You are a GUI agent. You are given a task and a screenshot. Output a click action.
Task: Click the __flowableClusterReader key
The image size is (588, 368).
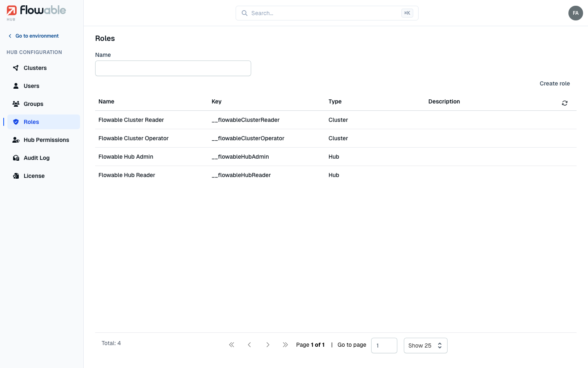pyautogui.click(x=245, y=120)
